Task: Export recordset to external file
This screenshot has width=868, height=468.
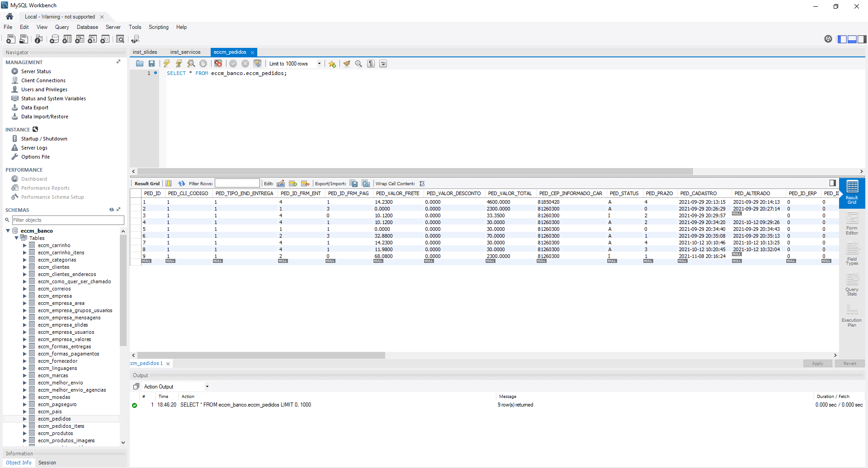Action: pos(354,183)
